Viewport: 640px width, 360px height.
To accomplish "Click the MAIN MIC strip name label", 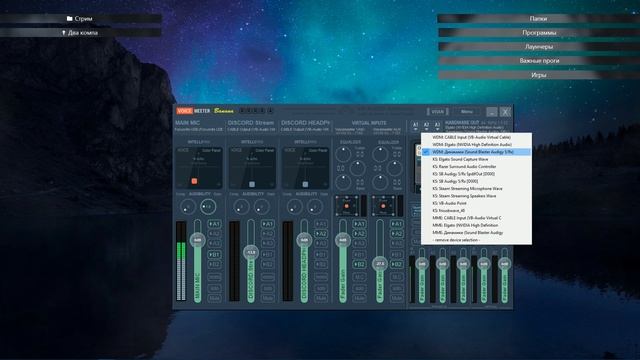I will pyautogui.click(x=187, y=123).
